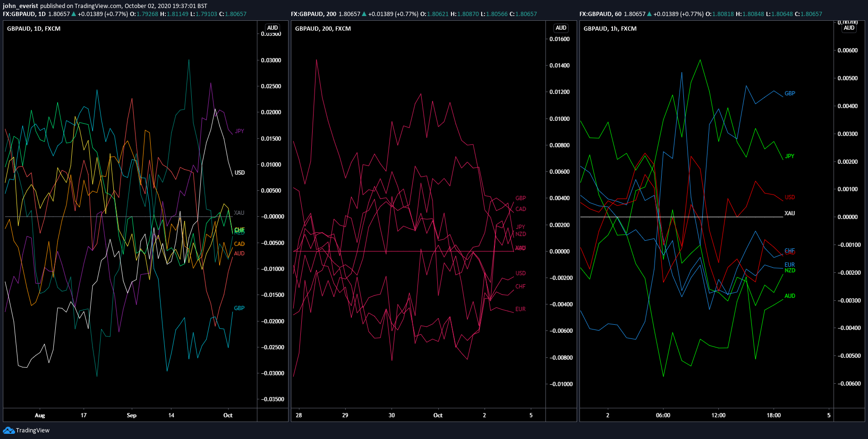This screenshot has height=439, width=868.
Task: Click FX:GBPAUD, 200 symbol in header
Action: 314,14
